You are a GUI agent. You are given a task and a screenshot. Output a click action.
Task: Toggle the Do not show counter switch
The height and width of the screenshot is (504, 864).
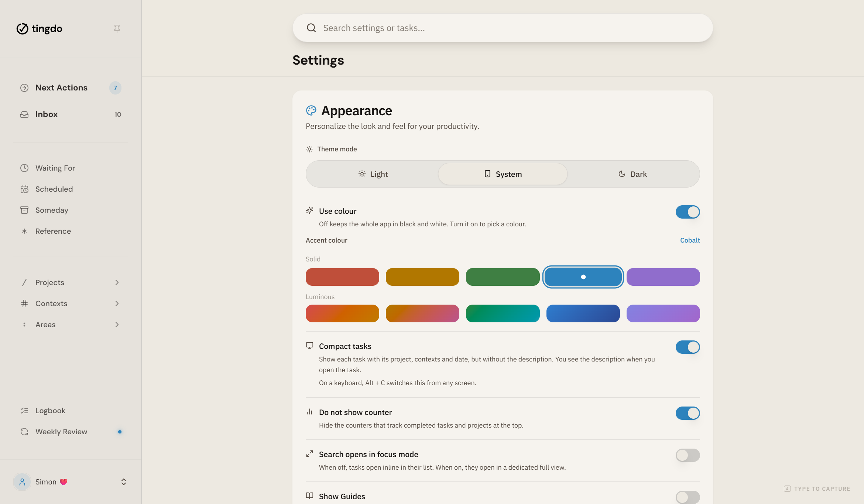688,413
